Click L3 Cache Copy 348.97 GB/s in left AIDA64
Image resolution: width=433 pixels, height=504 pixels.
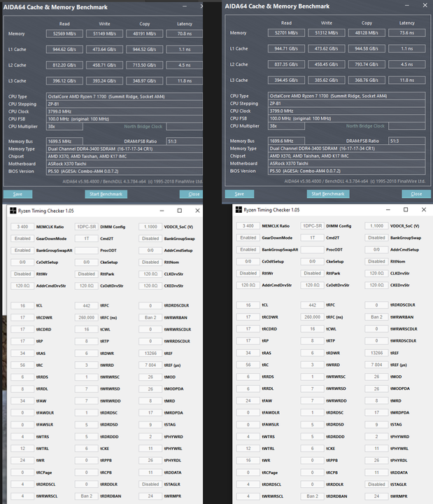click(145, 81)
